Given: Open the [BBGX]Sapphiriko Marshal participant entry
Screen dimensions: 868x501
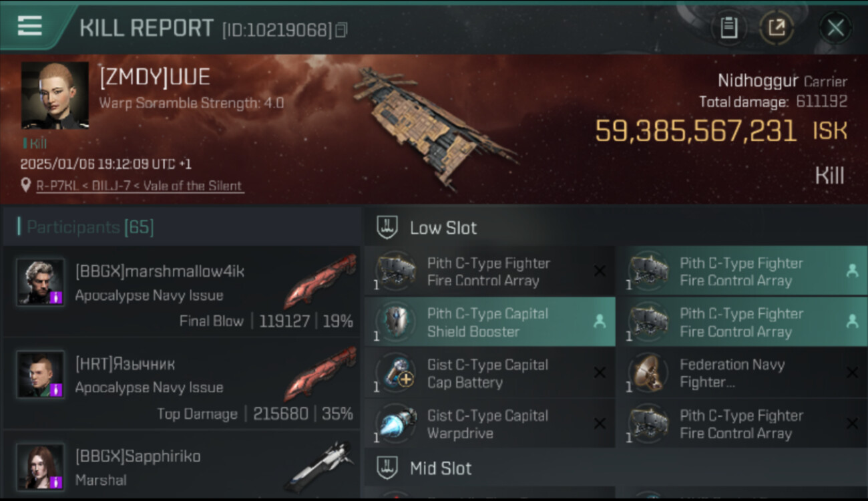Looking at the screenshot, I should 182,464.
